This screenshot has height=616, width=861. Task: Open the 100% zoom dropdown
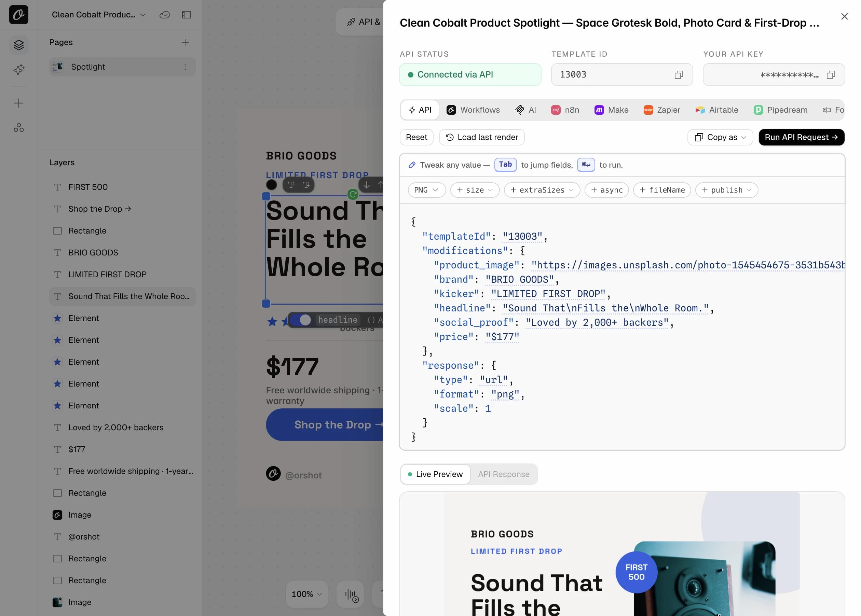coord(306,594)
